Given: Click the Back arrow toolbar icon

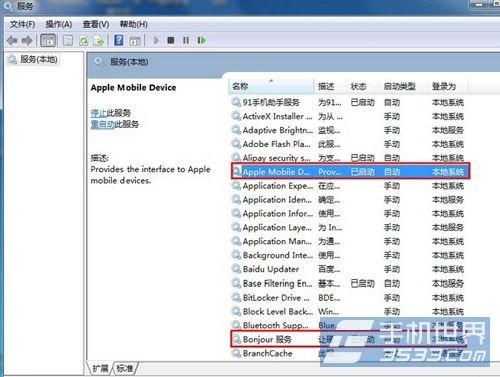Looking at the screenshot, I should coord(12,41).
